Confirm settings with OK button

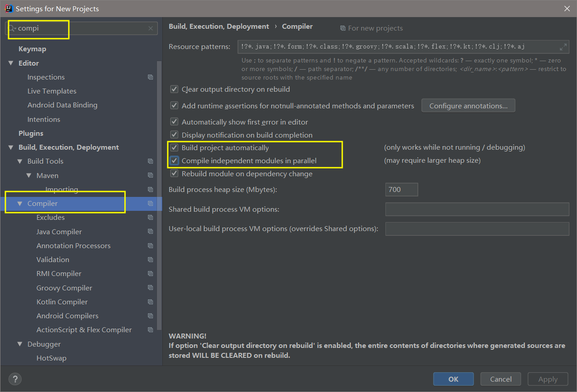click(x=453, y=379)
